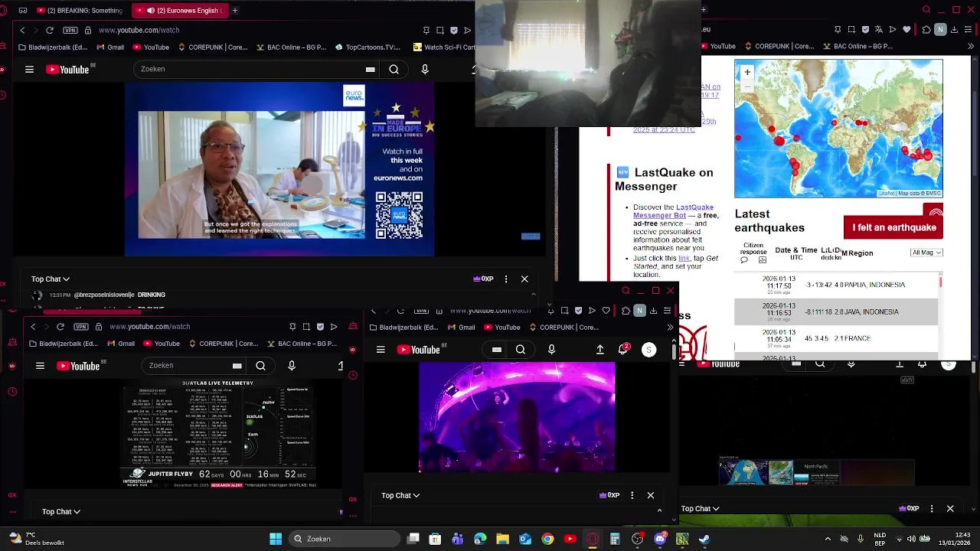Go back in the top-left browser window

click(x=22, y=30)
